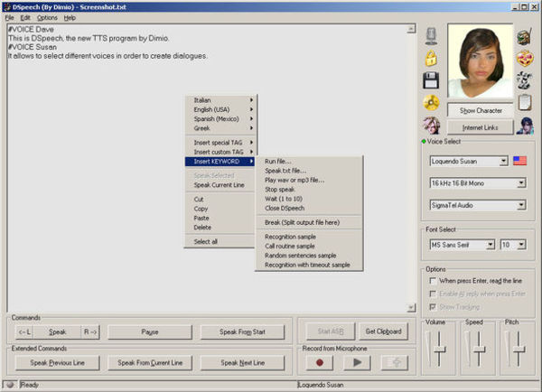
Task: Click the Internet Links button
Action: 481,127
